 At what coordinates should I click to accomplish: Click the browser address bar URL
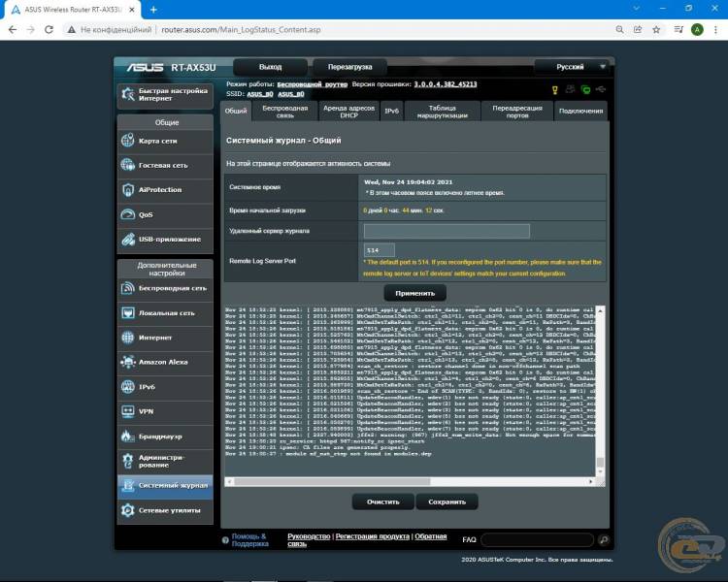pos(241,30)
